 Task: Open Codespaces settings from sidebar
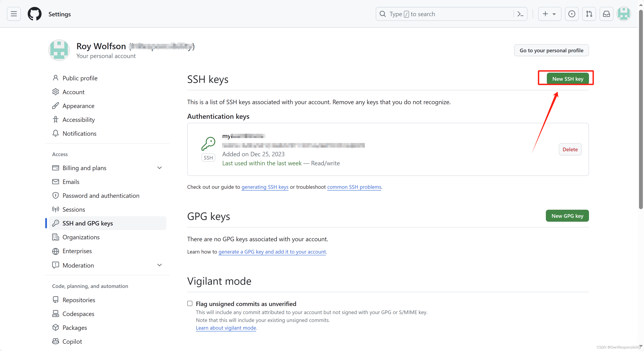point(78,314)
